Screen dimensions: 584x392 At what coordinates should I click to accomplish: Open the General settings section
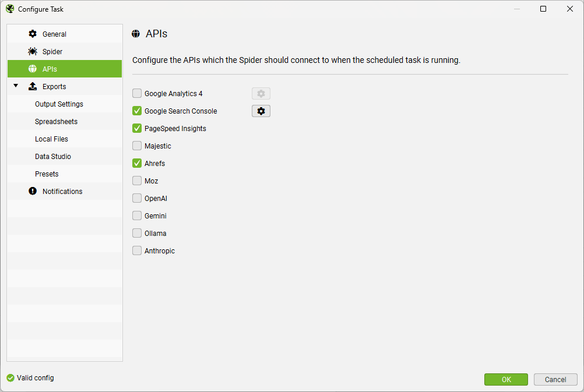pyautogui.click(x=65, y=34)
